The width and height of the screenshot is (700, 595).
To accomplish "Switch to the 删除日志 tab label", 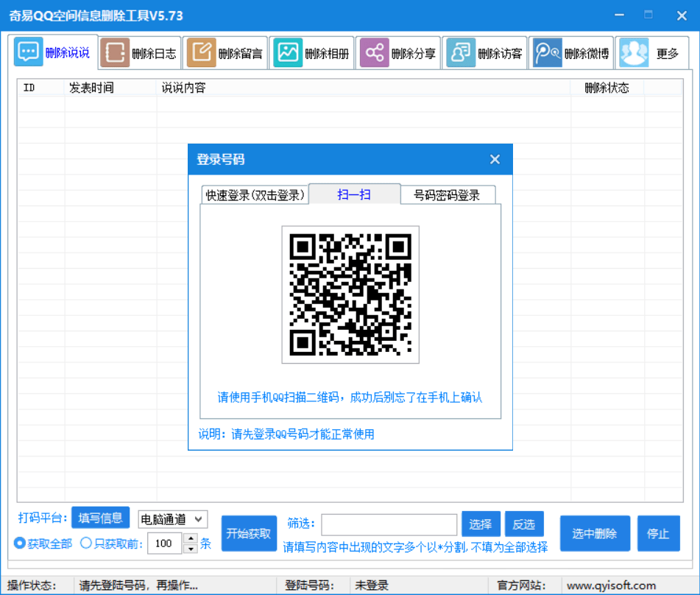I will [x=154, y=54].
